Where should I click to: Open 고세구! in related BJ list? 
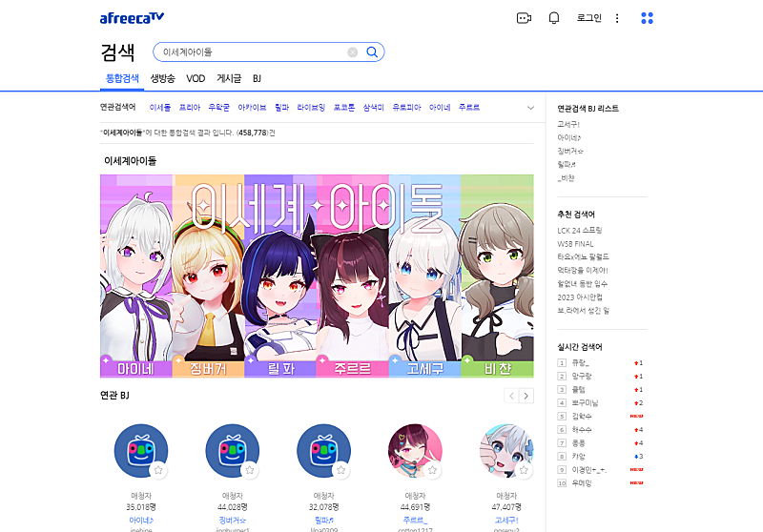pos(568,125)
